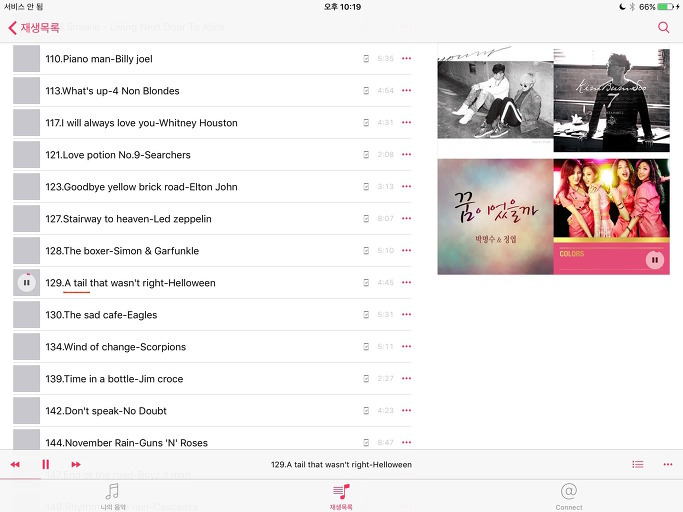The height and width of the screenshot is (512, 683).
Task: Tap artwork placeholder of 110.Piano man row
Action: (x=27, y=59)
